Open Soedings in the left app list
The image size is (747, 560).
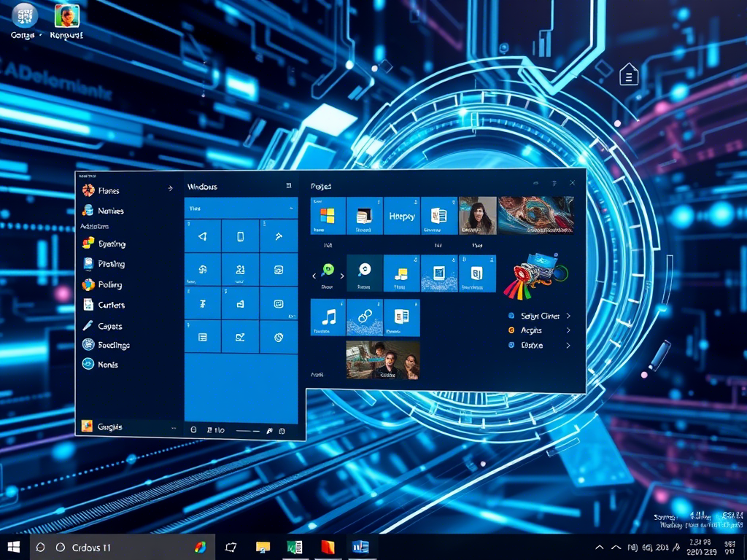113,345
